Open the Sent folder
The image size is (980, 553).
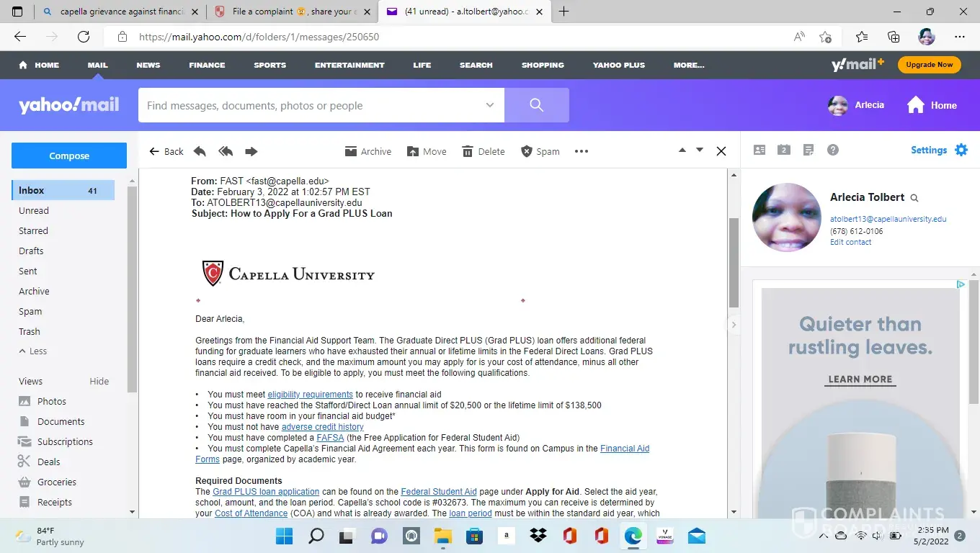[28, 271]
